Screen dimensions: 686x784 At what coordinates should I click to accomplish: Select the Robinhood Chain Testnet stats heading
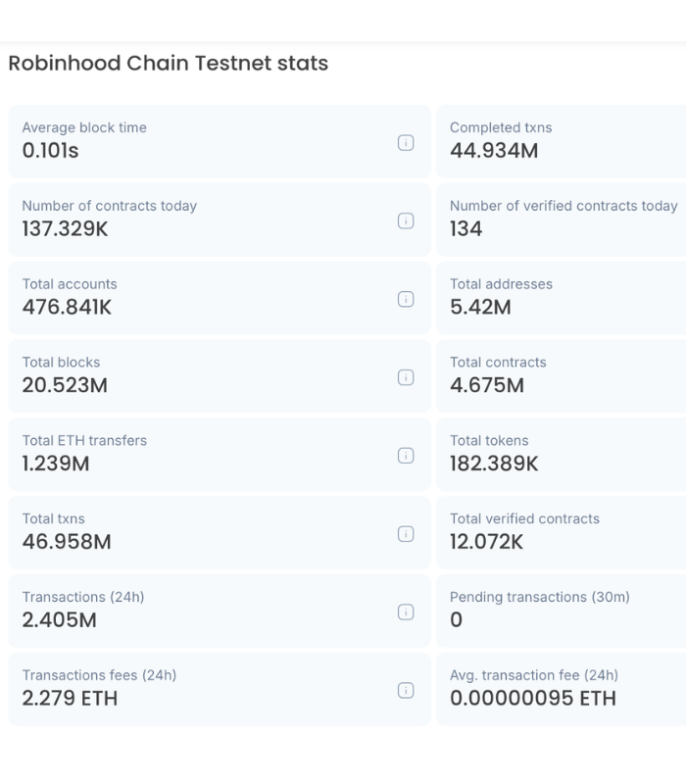click(x=169, y=64)
